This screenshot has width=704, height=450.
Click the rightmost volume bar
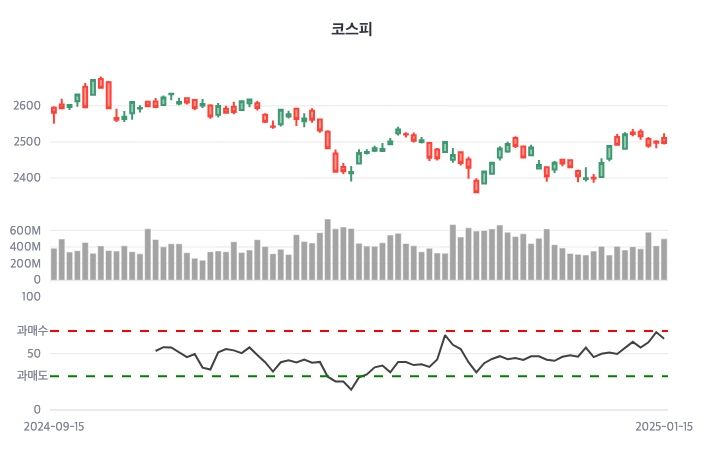[x=663, y=260]
